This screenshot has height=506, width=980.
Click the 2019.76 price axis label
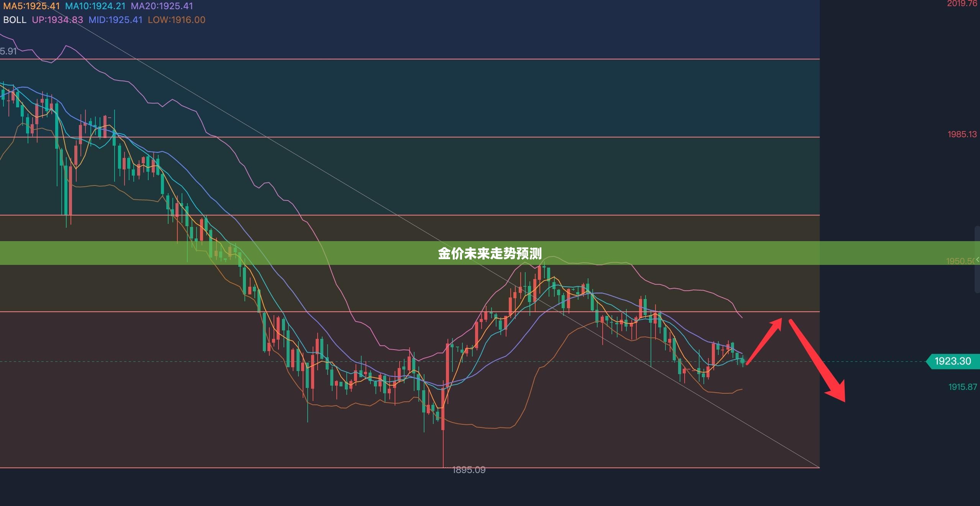point(962,4)
